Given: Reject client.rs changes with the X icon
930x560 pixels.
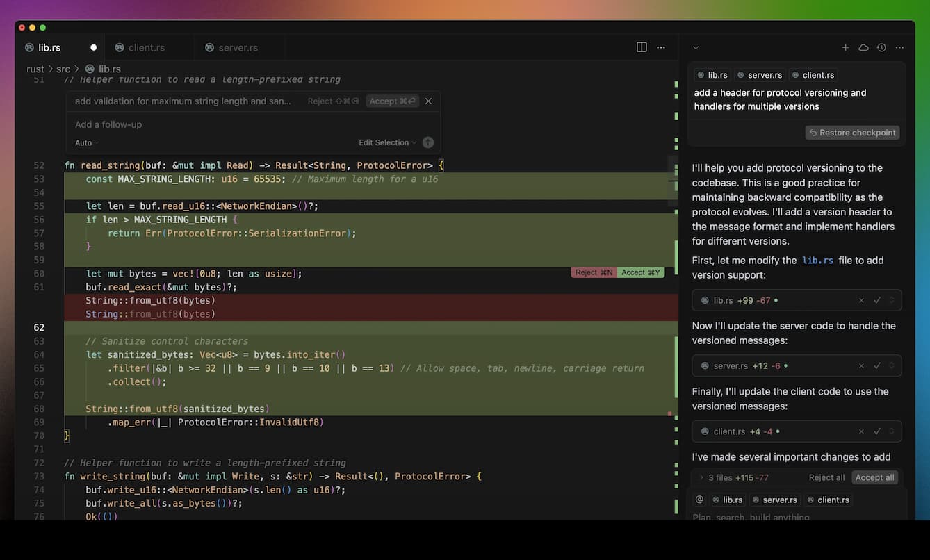Looking at the screenshot, I should pyautogui.click(x=861, y=431).
